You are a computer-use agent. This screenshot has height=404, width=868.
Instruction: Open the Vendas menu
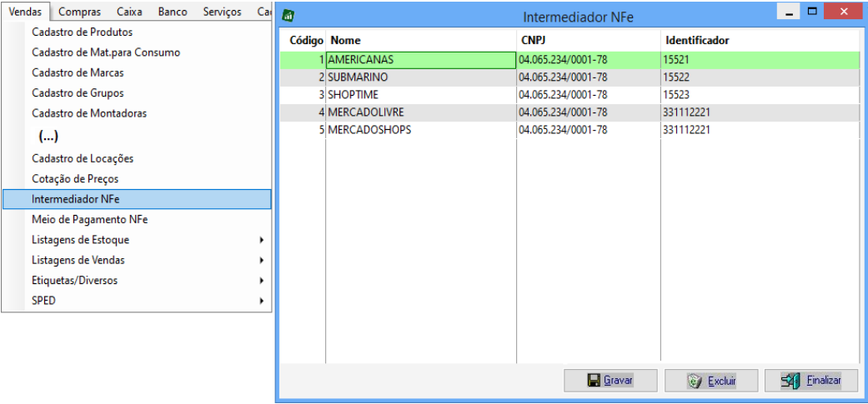click(x=26, y=12)
